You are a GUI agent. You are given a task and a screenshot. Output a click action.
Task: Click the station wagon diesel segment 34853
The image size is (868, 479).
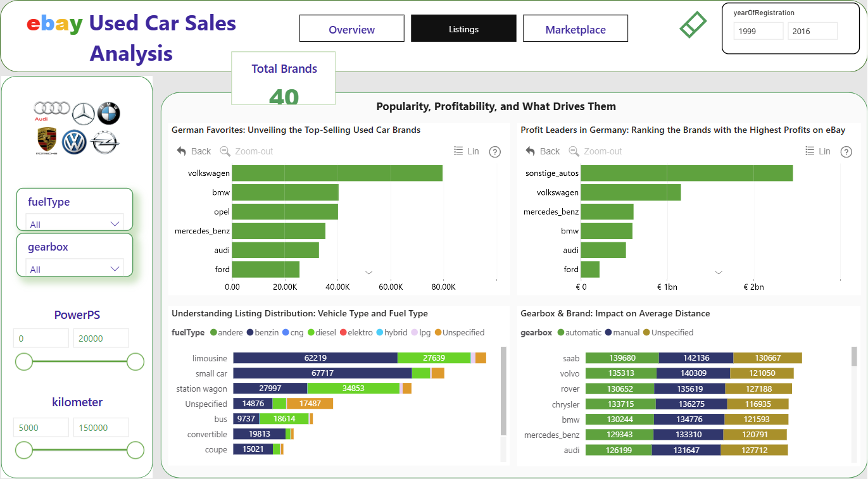[353, 389]
